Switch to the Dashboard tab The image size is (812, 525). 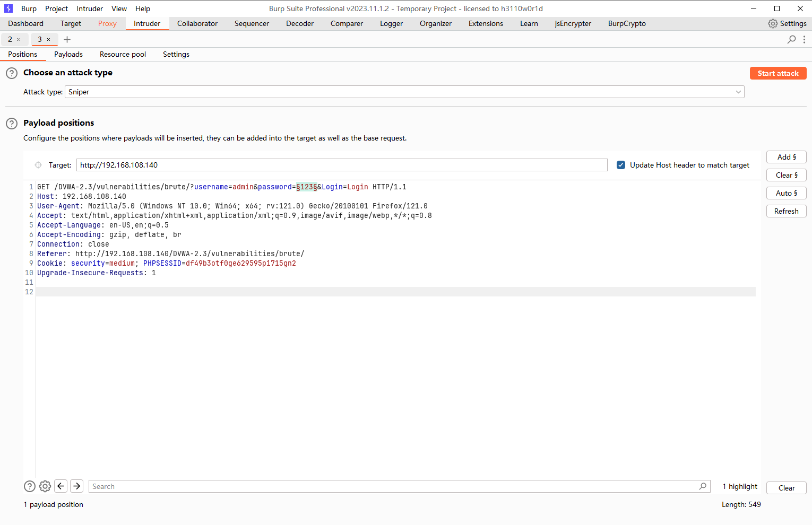(26, 23)
